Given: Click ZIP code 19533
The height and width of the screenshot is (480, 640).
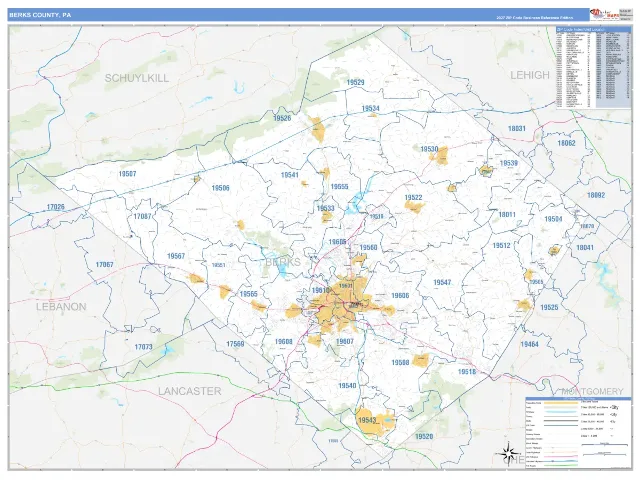Looking at the screenshot, I should pos(326,209).
